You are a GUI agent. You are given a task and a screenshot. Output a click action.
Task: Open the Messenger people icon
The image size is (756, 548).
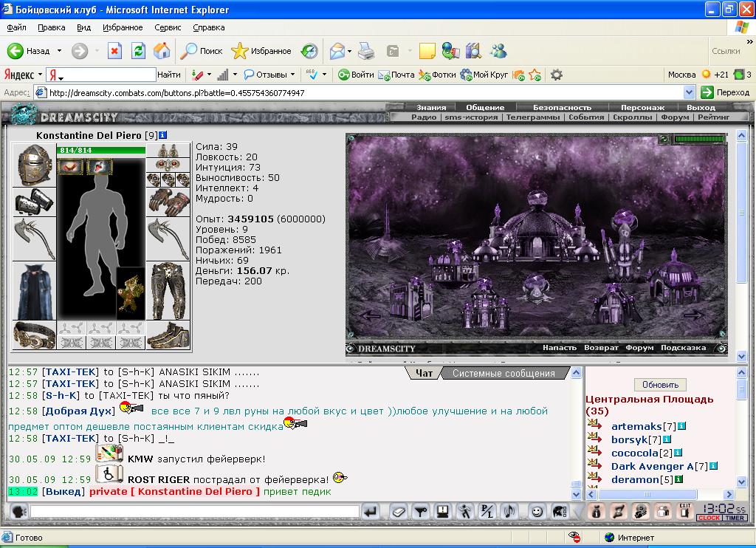(498, 51)
